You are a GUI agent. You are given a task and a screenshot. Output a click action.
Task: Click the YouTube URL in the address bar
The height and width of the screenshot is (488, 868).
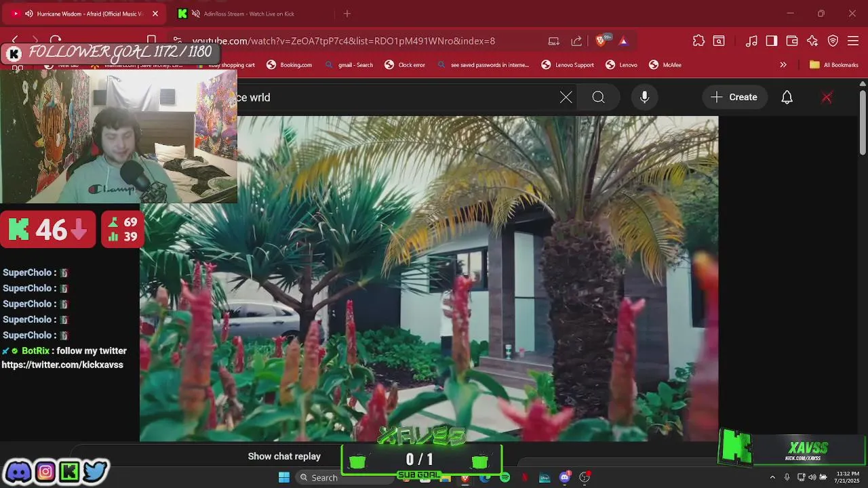pos(343,41)
